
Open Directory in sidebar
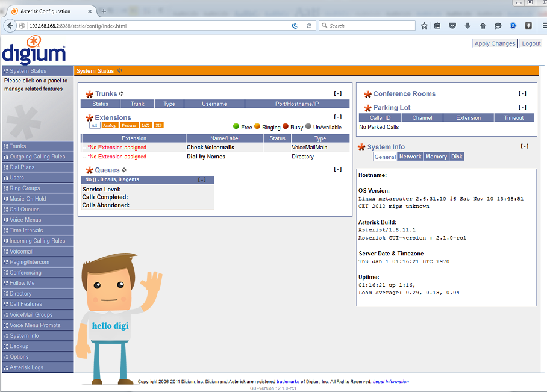38,294
